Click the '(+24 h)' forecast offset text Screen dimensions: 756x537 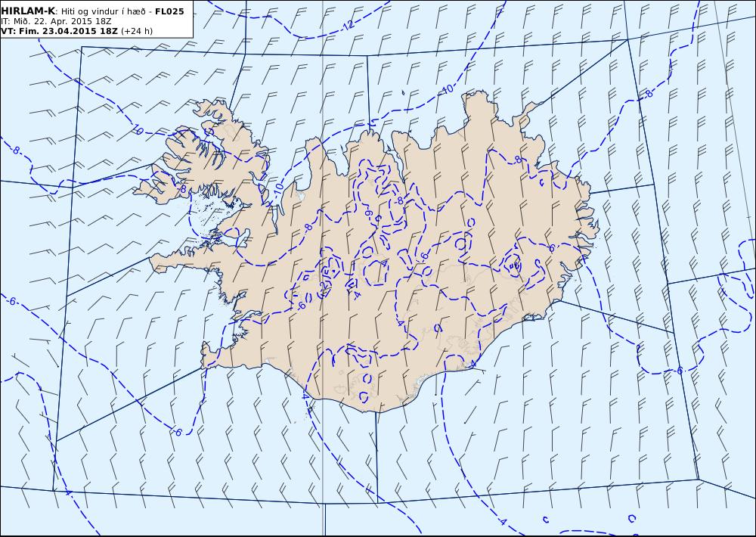[x=136, y=31]
